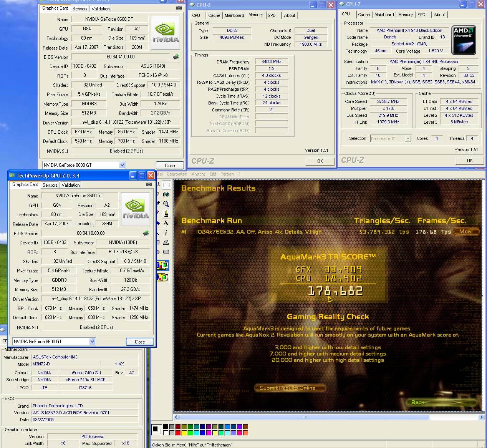Click Close in the back GPU-Z window
Viewport: 487px width, 448px height.
click(170, 165)
